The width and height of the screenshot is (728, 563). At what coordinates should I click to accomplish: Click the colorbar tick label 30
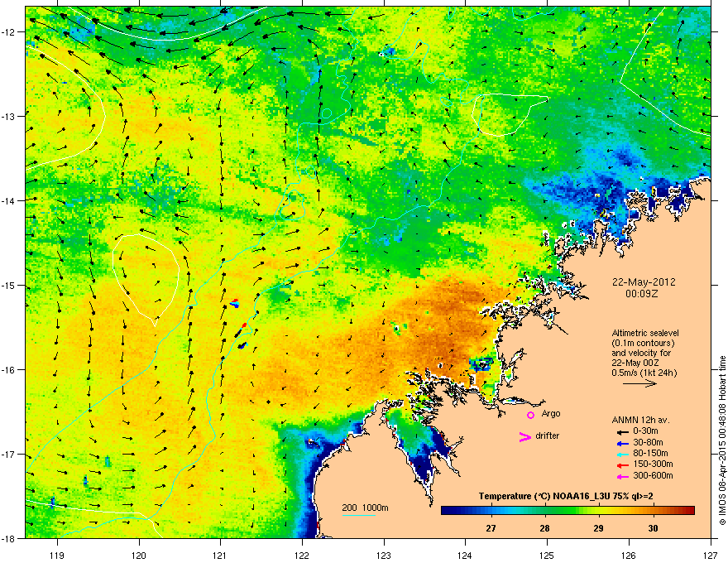(x=653, y=528)
